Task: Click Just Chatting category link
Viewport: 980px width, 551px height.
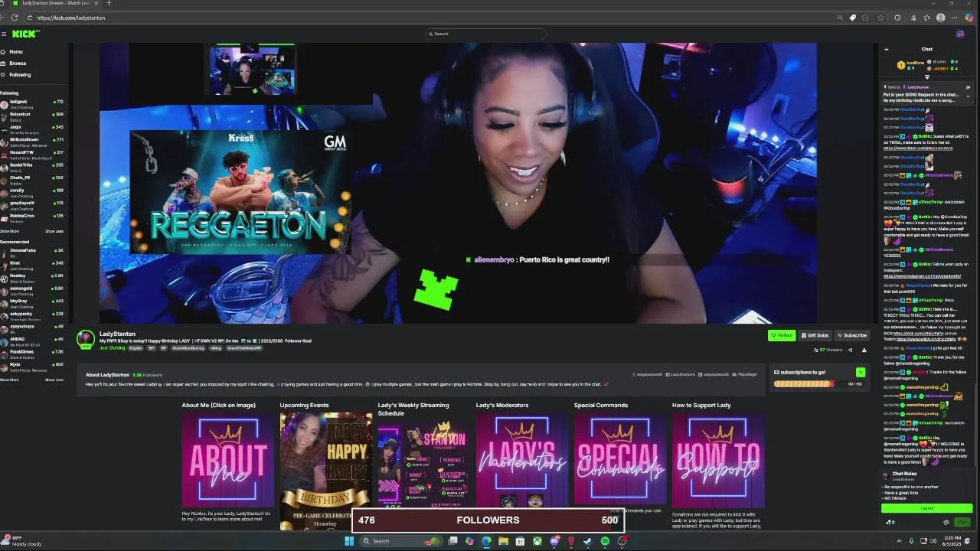Action: (x=112, y=348)
